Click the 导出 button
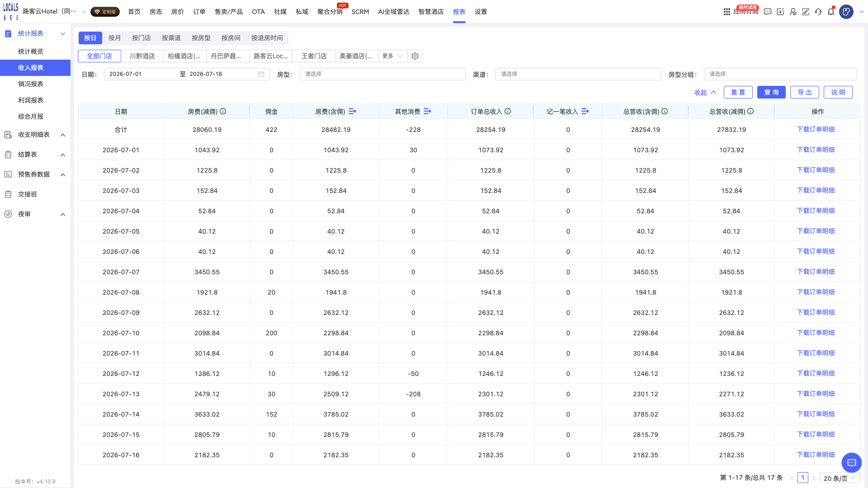Image resolution: width=868 pixels, height=488 pixels. tap(805, 92)
